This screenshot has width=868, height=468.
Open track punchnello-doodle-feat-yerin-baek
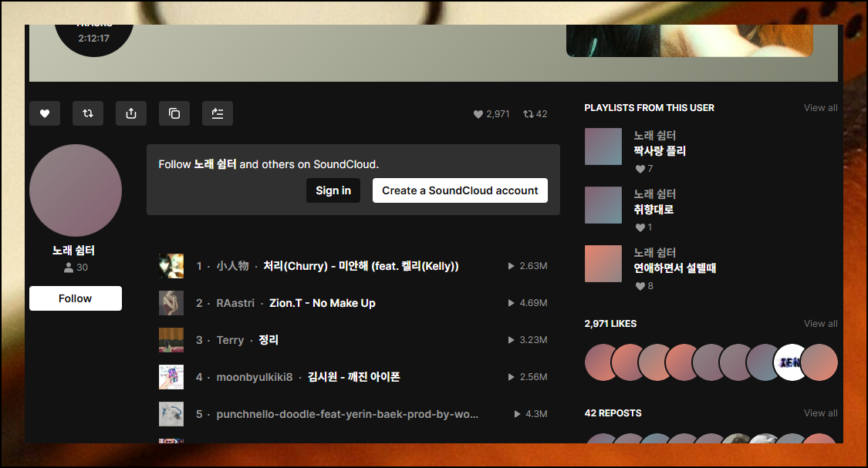(x=347, y=414)
